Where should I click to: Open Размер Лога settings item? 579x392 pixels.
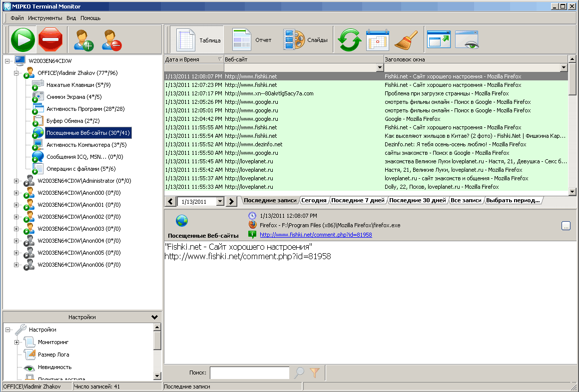tap(53, 355)
